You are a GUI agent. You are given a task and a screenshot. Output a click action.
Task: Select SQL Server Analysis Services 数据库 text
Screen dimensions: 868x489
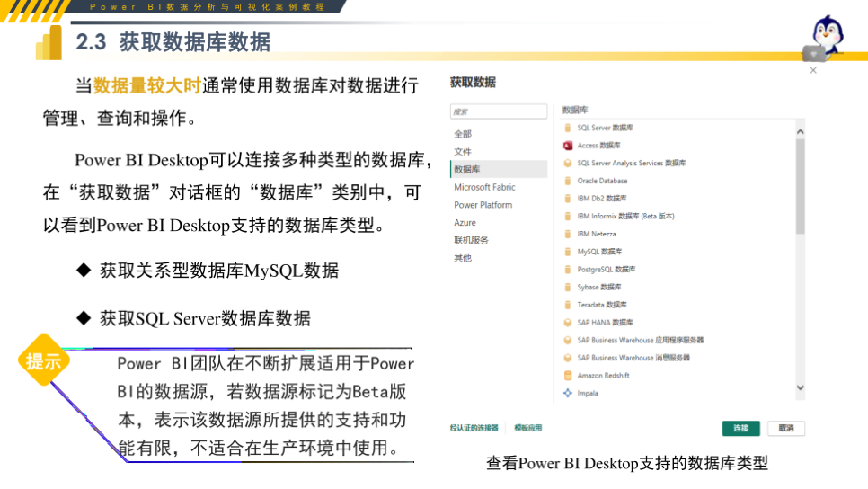tap(632, 163)
